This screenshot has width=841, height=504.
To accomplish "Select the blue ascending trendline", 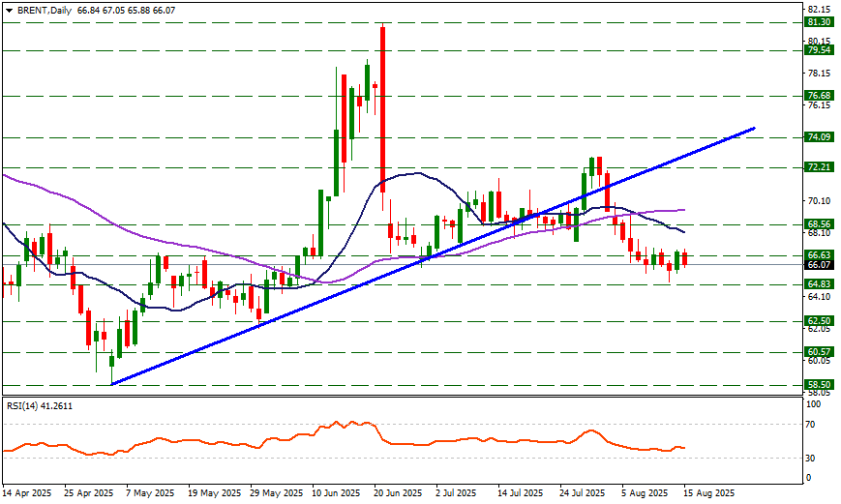I will (x=433, y=255).
